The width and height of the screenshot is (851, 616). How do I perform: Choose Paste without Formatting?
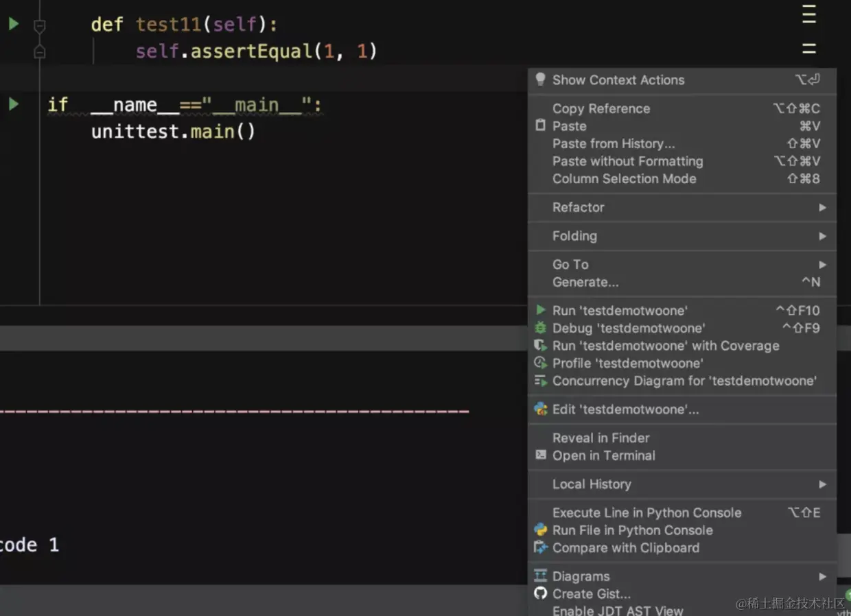pos(682,161)
